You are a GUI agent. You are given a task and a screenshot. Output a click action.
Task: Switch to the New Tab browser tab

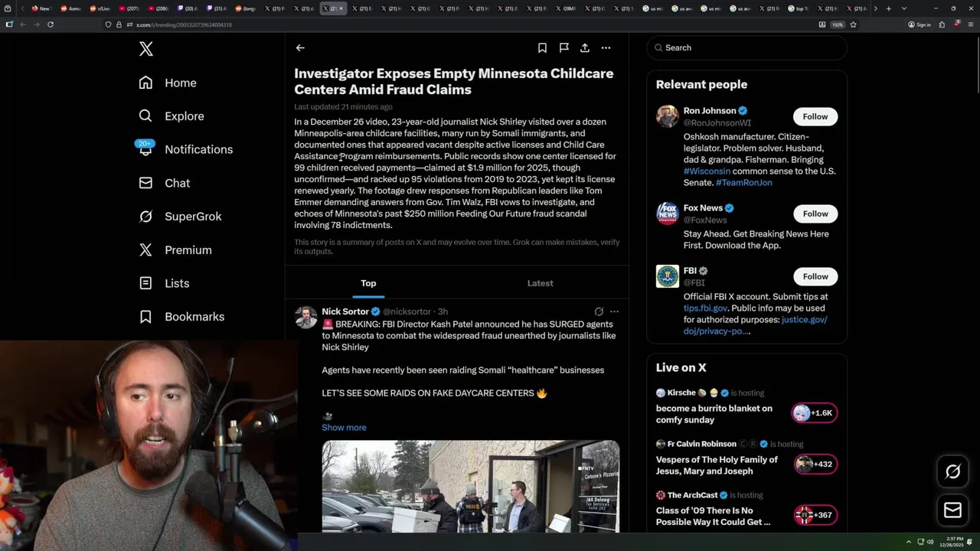41,8
